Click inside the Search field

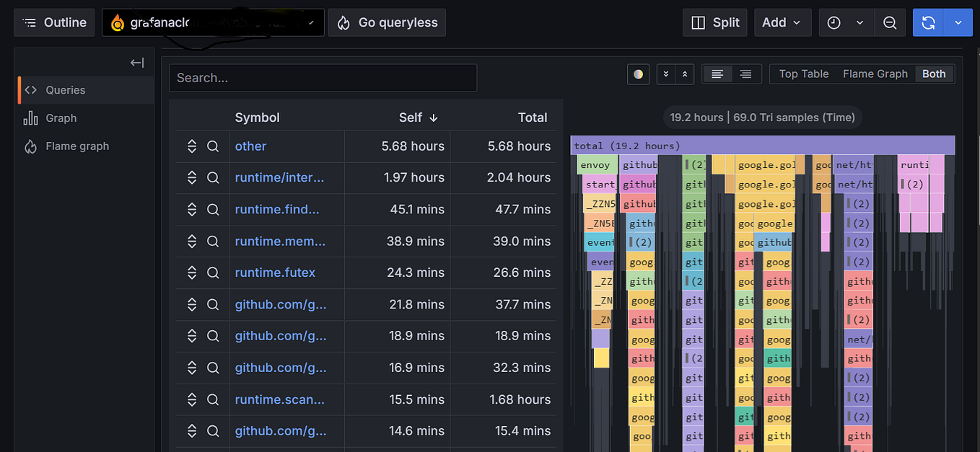(x=323, y=78)
